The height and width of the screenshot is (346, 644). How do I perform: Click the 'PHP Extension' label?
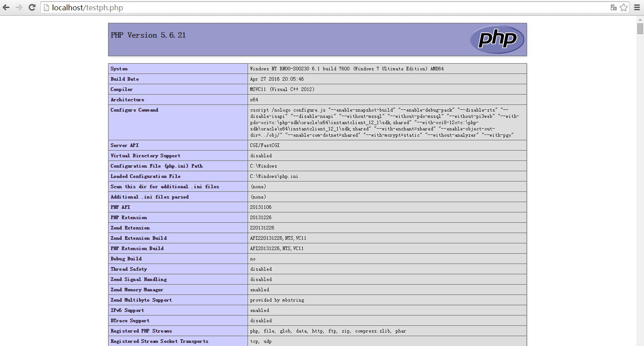(x=129, y=217)
